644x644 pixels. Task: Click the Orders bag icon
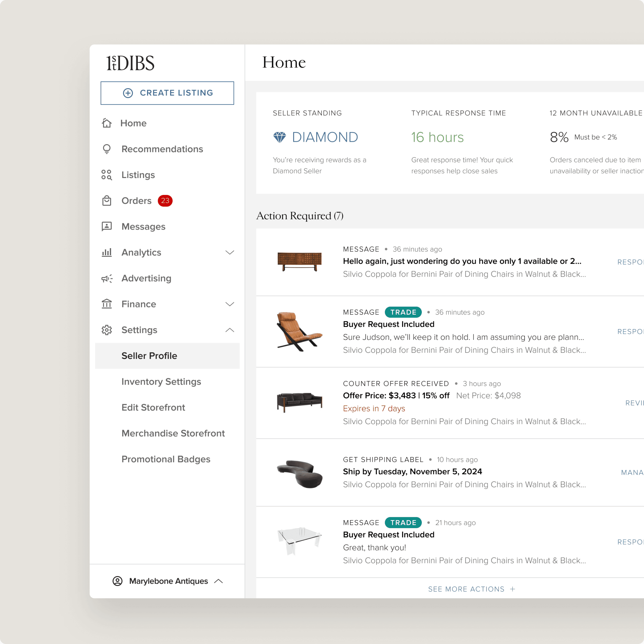coord(107,201)
